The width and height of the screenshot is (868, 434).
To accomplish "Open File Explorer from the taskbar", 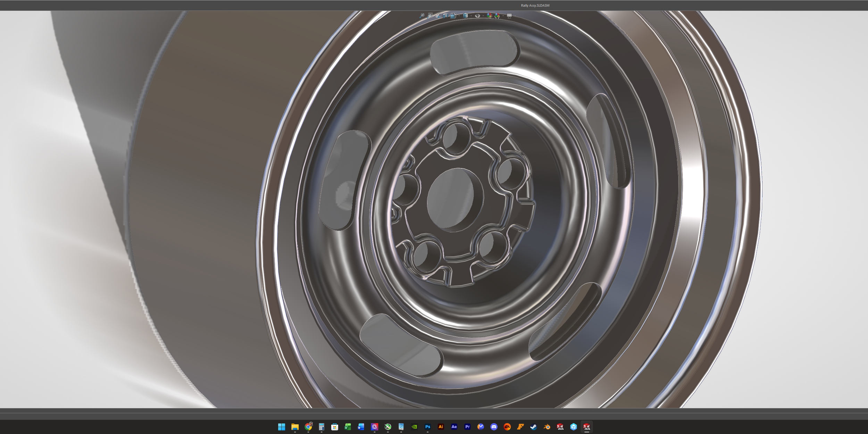I will tap(295, 427).
